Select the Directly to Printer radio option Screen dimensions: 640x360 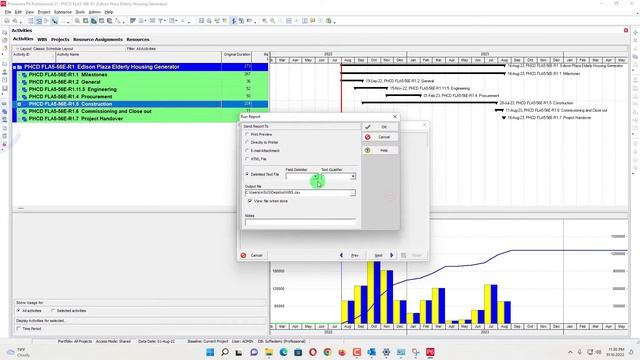(247, 142)
